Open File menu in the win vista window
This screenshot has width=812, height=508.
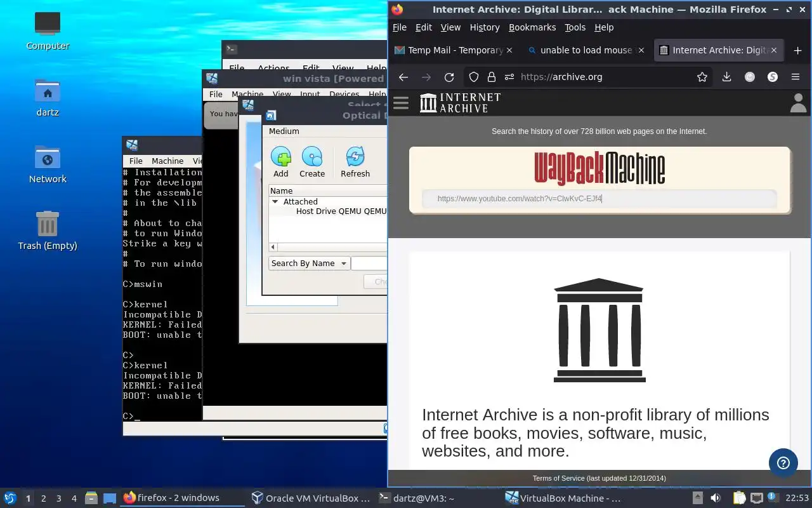click(216, 94)
